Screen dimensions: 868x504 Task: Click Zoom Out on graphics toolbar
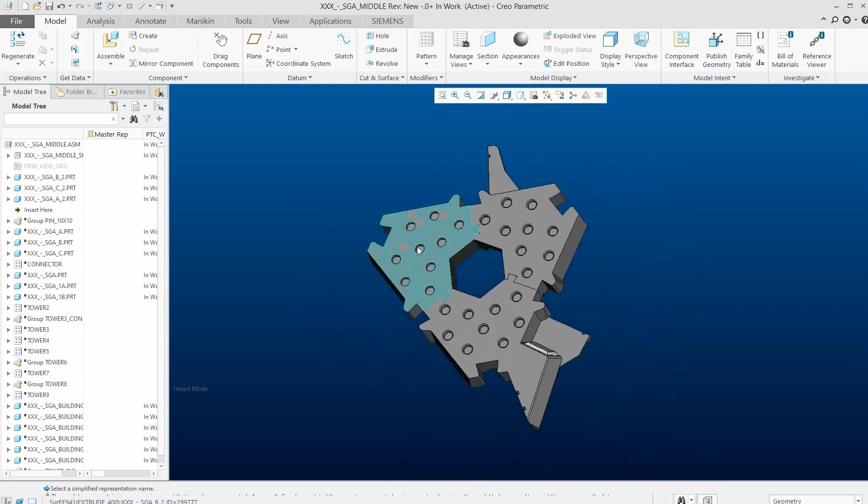[x=468, y=96]
